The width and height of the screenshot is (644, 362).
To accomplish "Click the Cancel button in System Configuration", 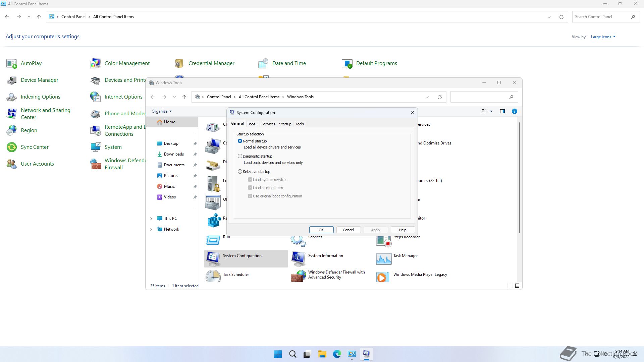I will pyautogui.click(x=348, y=230).
